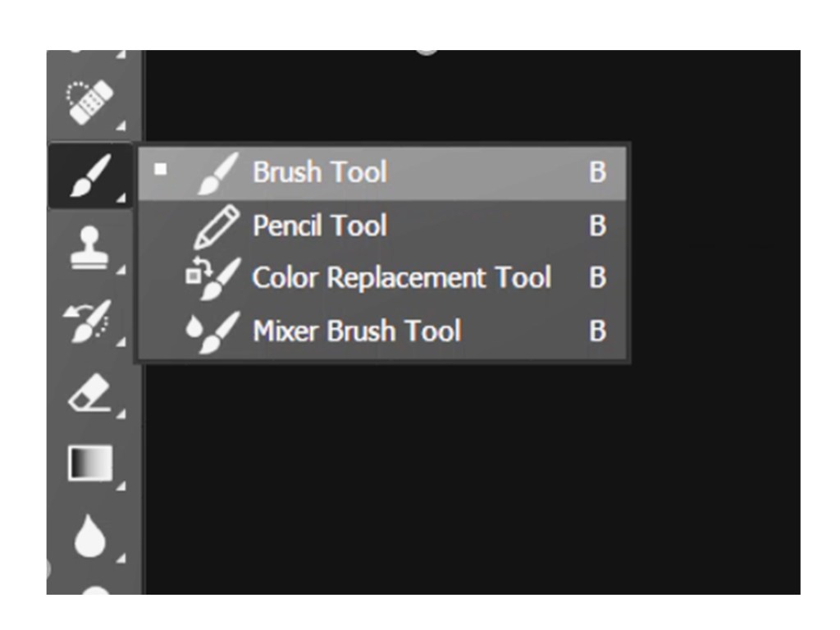Open the Spot Healing Brush flyout triangle
The image size is (840, 630).
pyautogui.click(x=121, y=126)
